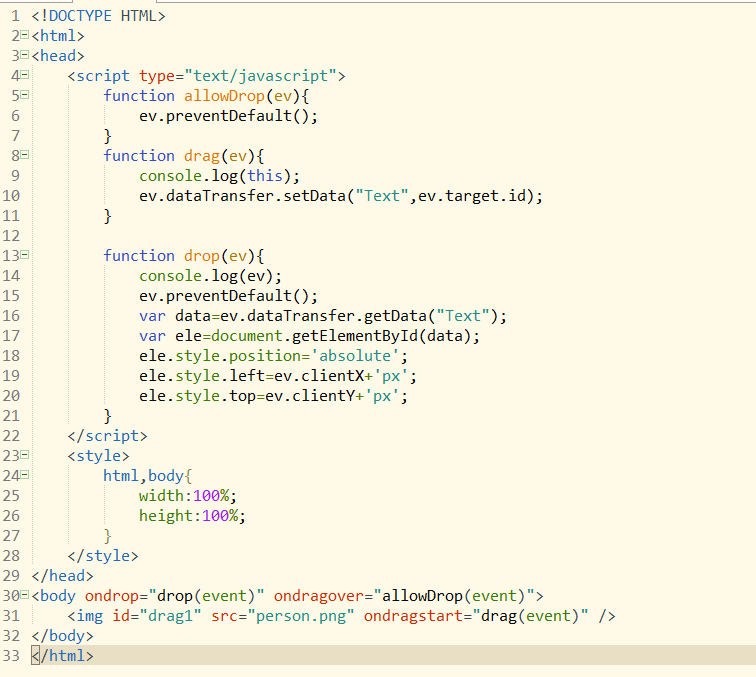Screen dimensions: 756x677
Task: Collapse the body tag fold on line 30
Action: [x=25, y=596]
